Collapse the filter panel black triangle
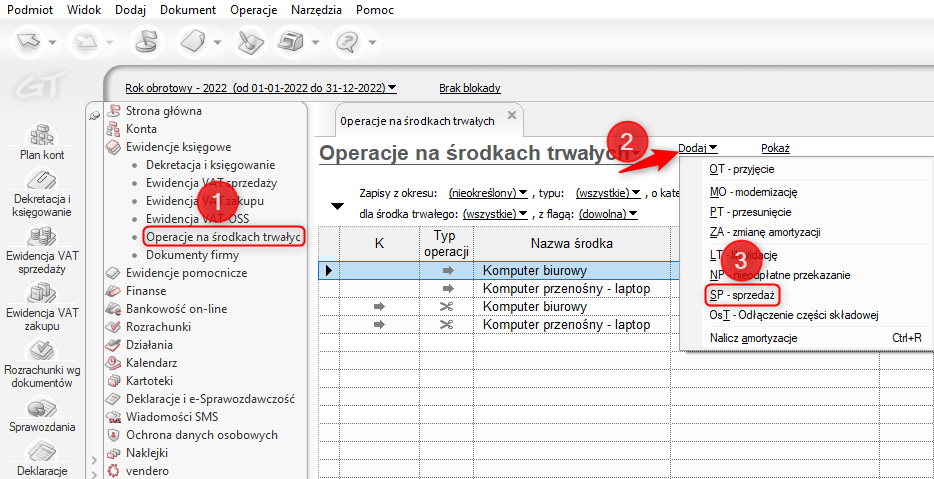This screenshot has height=479, width=934. pos(338,206)
